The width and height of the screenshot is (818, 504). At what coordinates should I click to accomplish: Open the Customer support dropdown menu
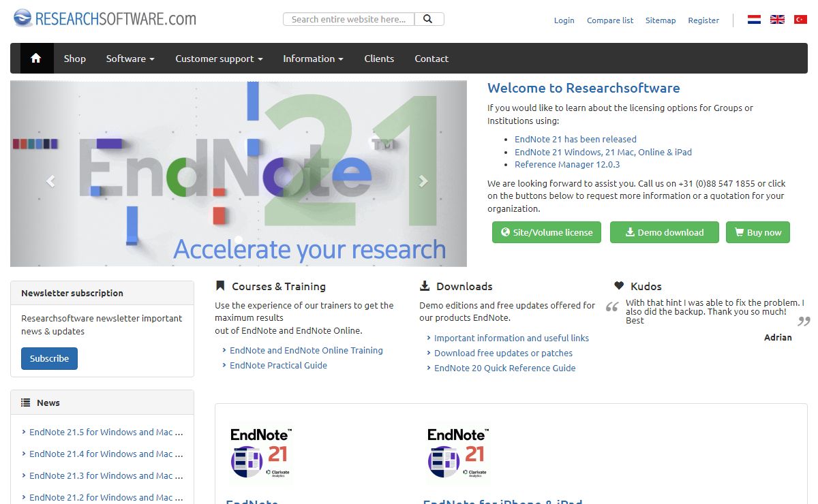pos(219,59)
